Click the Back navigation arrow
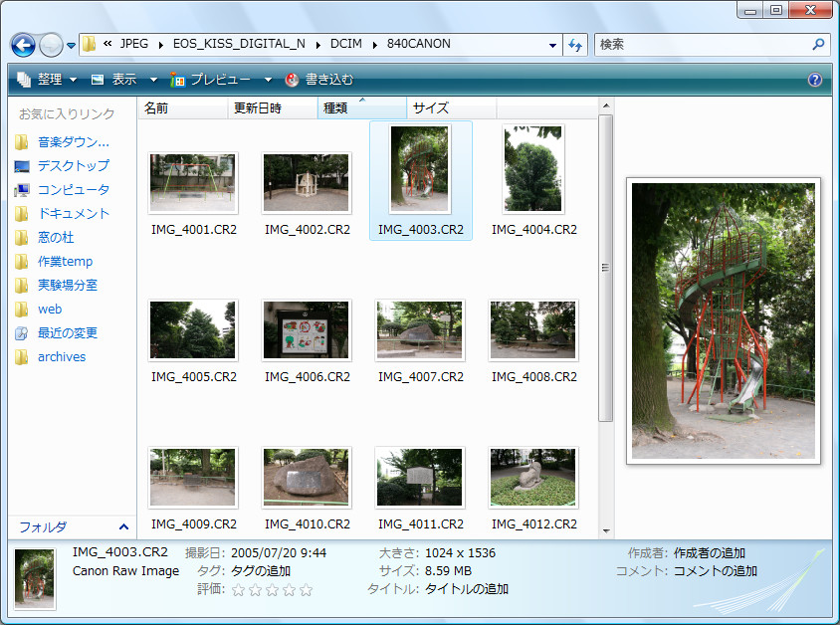This screenshot has width=840, height=625. 21,45
